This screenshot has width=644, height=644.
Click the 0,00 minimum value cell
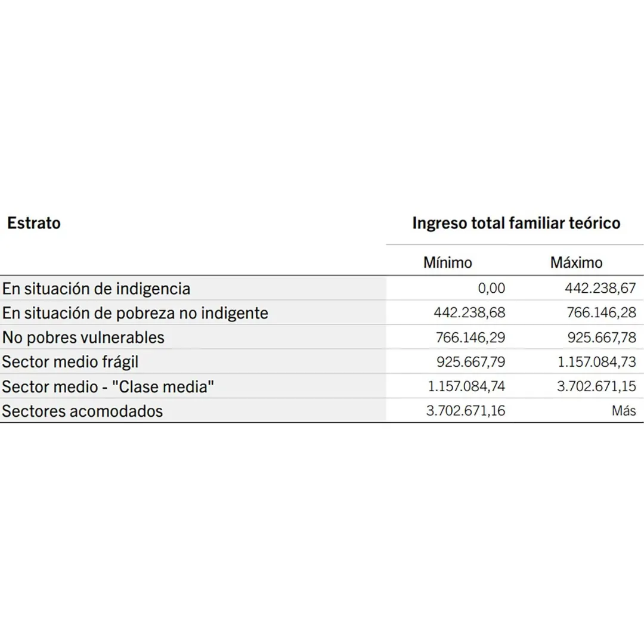[x=491, y=289]
